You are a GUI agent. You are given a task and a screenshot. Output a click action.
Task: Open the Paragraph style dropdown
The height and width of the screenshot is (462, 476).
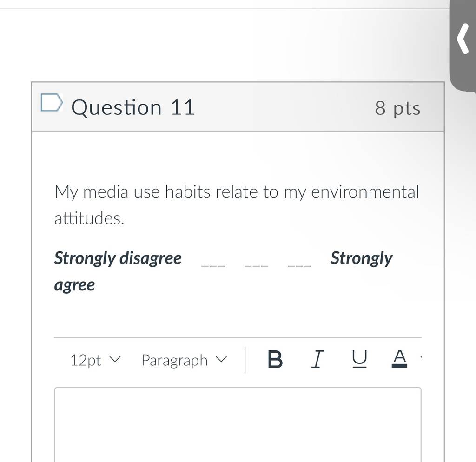(x=184, y=360)
